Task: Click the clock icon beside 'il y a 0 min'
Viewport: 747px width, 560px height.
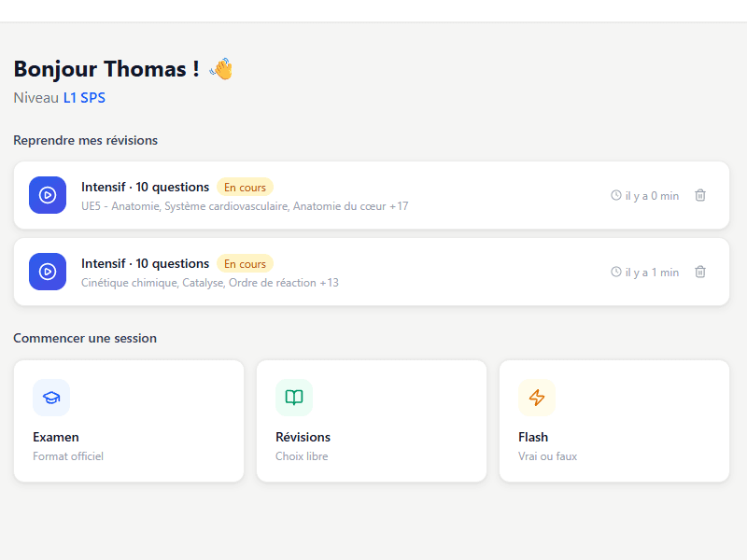Action: (616, 195)
